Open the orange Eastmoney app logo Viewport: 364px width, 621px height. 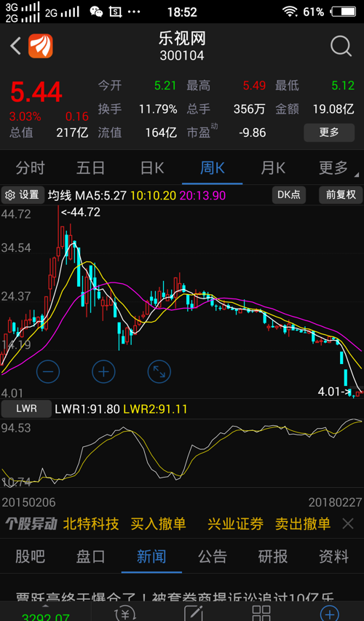40,46
